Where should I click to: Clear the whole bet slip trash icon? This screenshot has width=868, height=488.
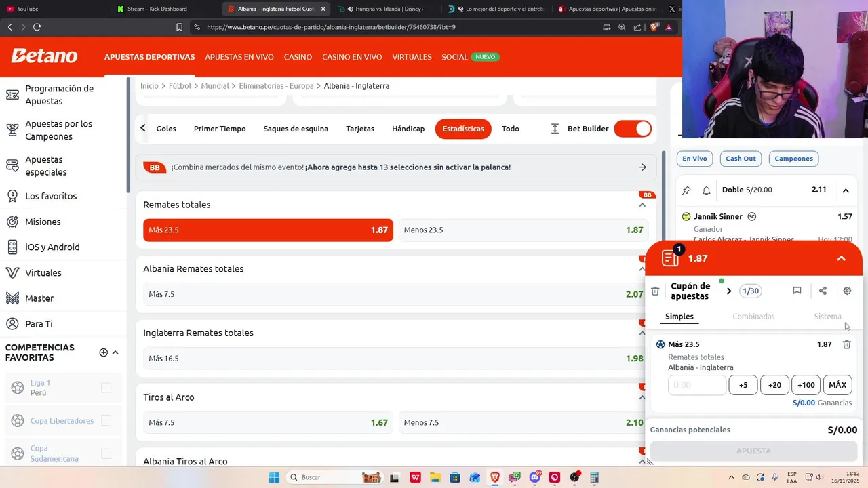(x=655, y=291)
